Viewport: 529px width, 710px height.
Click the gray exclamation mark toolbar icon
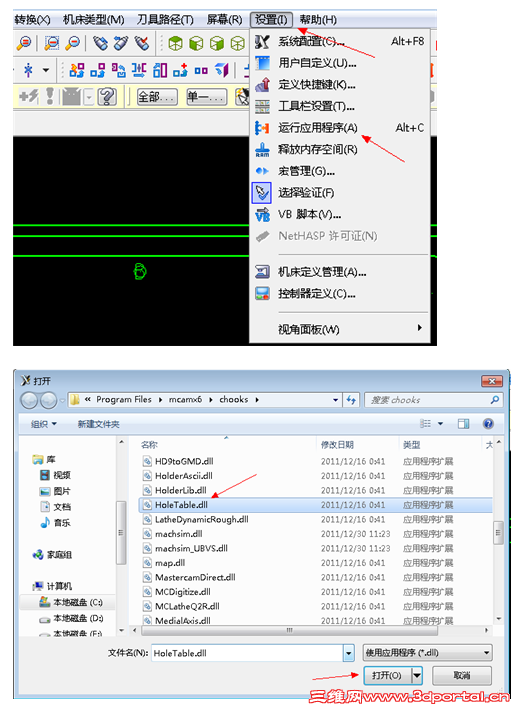[50, 96]
